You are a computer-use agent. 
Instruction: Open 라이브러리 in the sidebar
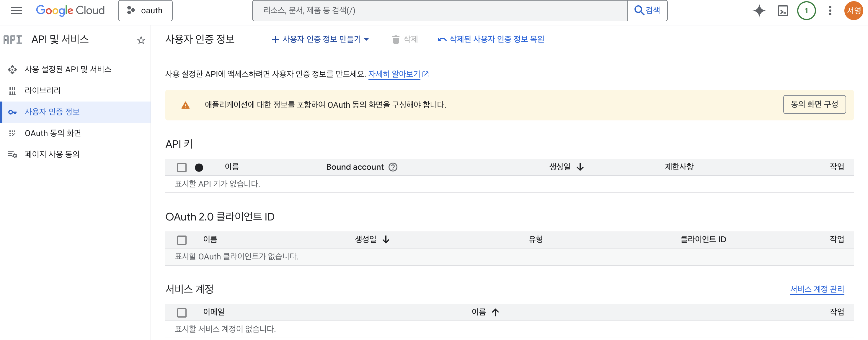[43, 90]
